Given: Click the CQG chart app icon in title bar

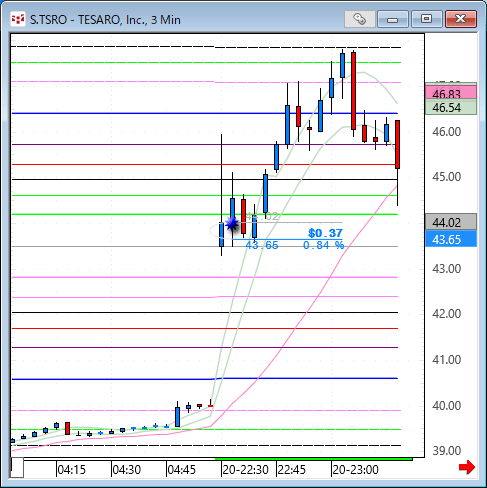Looking at the screenshot, I should tap(18, 19).
